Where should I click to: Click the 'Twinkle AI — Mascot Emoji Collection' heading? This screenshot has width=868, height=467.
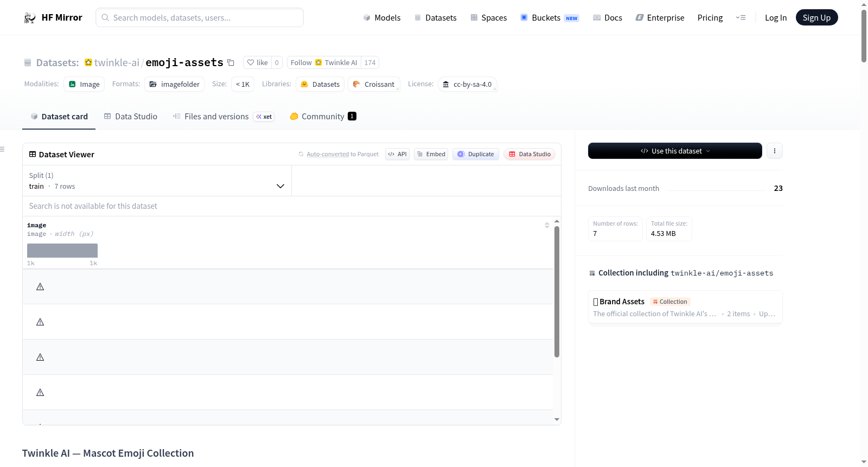pos(108,453)
